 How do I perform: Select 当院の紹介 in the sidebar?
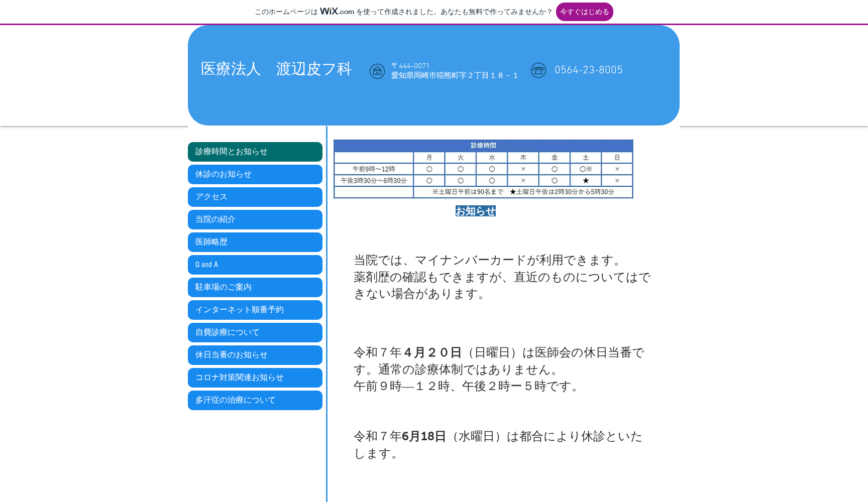tap(255, 219)
